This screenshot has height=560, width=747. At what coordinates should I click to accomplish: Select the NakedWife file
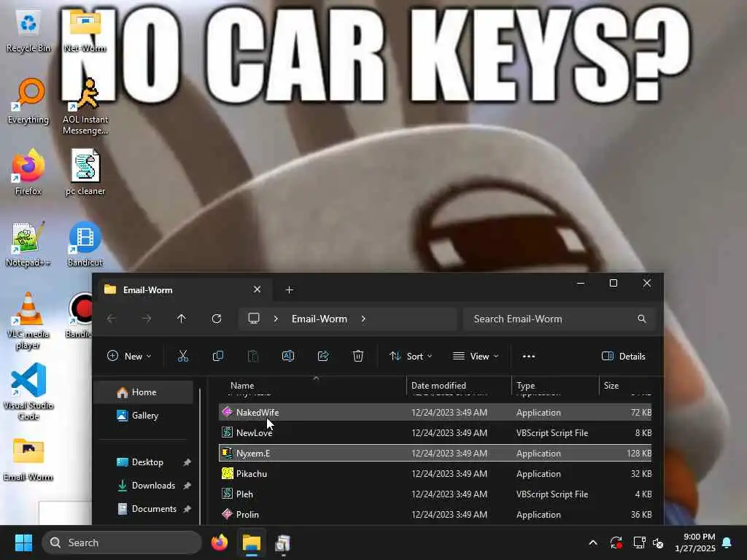(435, 413)
